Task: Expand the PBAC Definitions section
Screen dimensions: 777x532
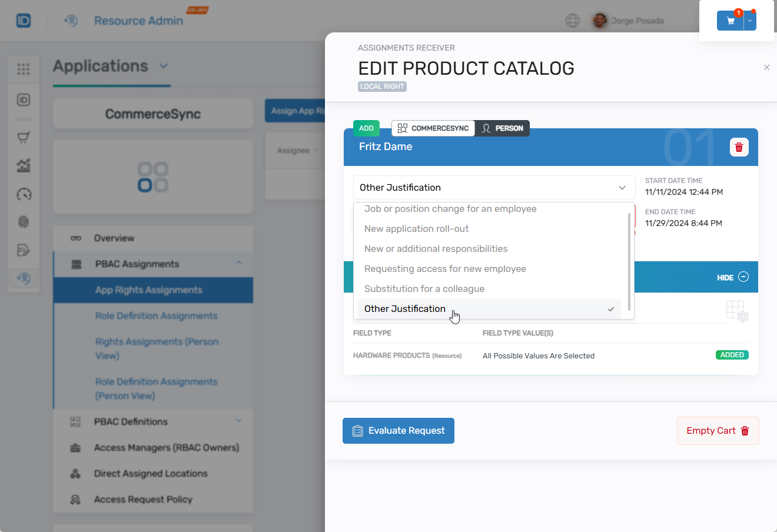Action: click(238, 420)
